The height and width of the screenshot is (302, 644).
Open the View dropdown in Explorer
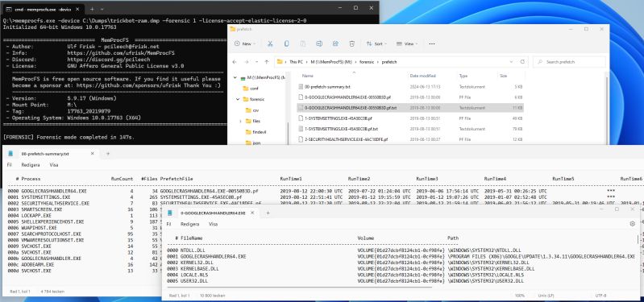pos(406,44)
